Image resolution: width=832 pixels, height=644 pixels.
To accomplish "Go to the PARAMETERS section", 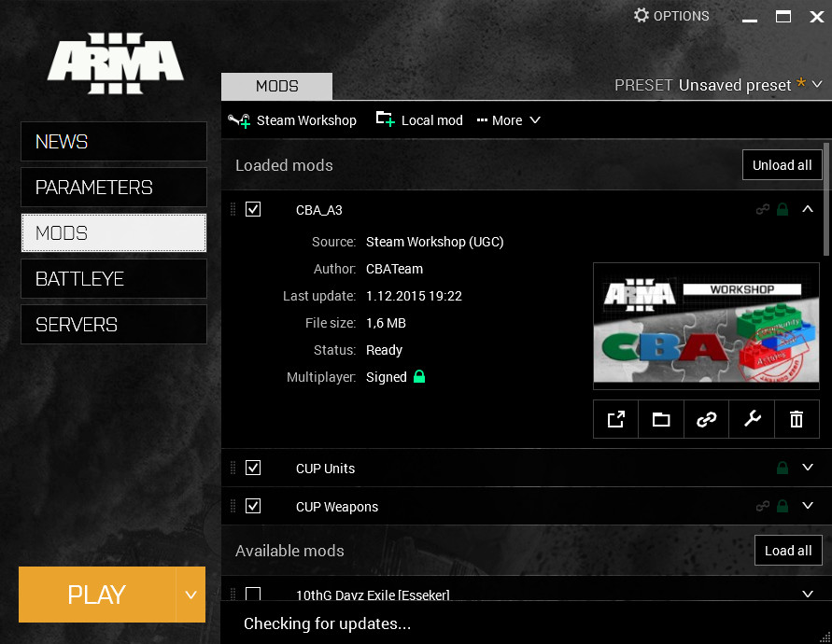I will [113, 188].
